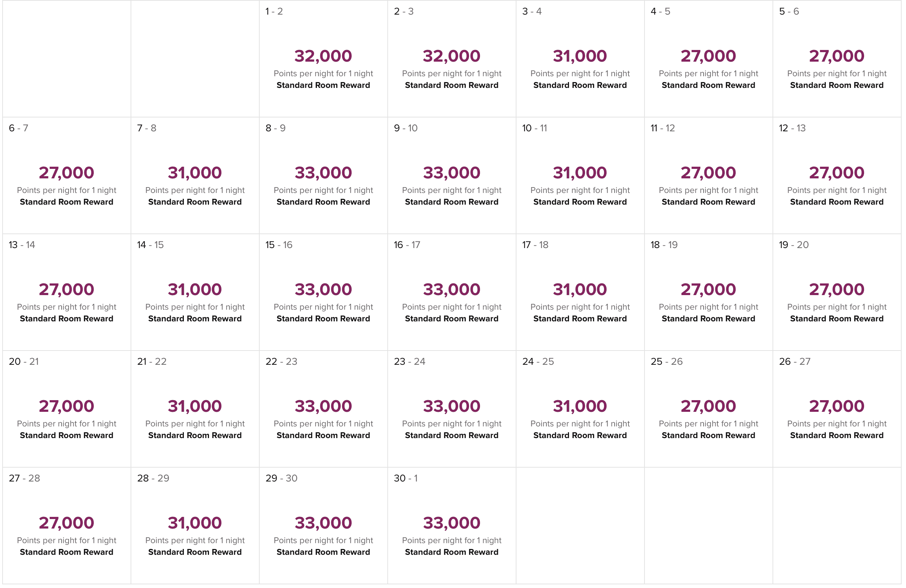The width and height of the screenshot is (906, 588).
Task: Choose the 29 - 30 date cell
Action: [323, 526]
